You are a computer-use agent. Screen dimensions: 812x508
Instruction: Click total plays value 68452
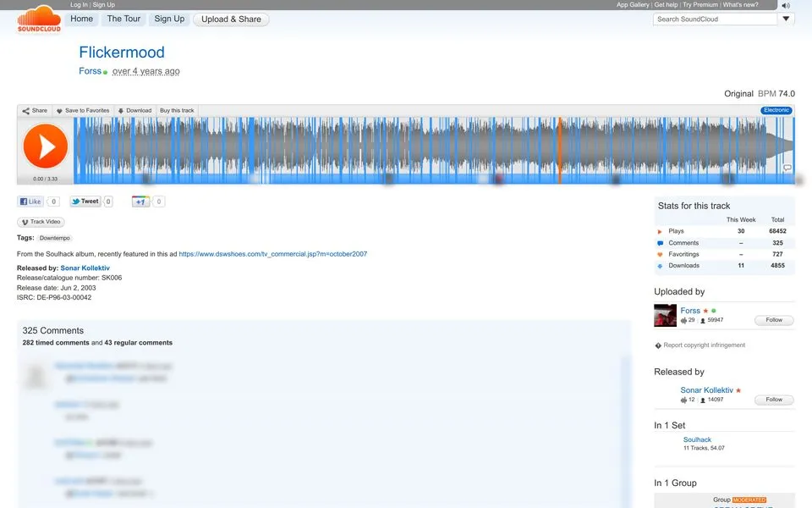click(777, 231)
